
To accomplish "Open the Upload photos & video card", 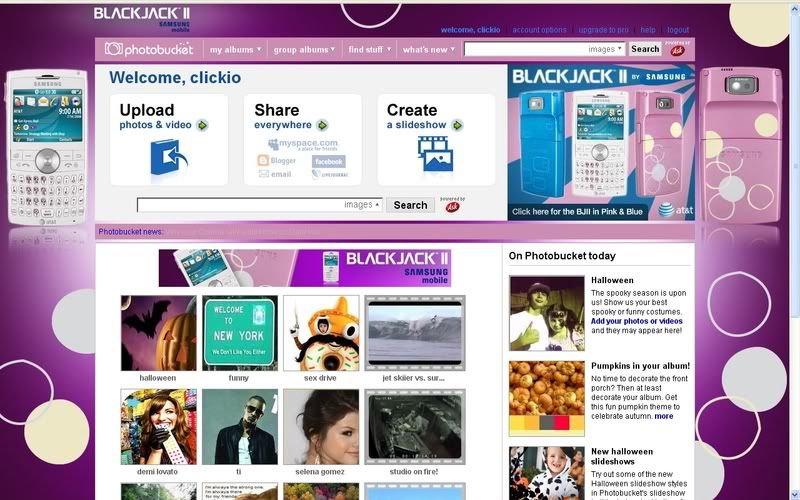I will (x=169, y=139).
